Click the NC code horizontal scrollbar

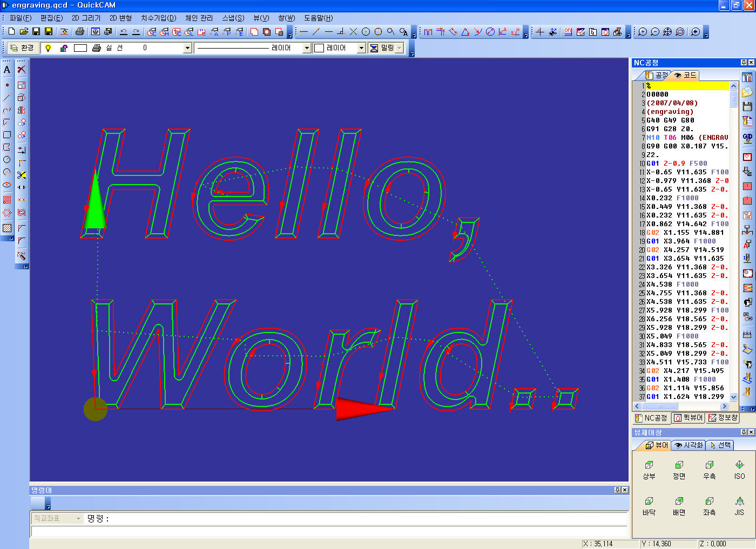[681, 406]
